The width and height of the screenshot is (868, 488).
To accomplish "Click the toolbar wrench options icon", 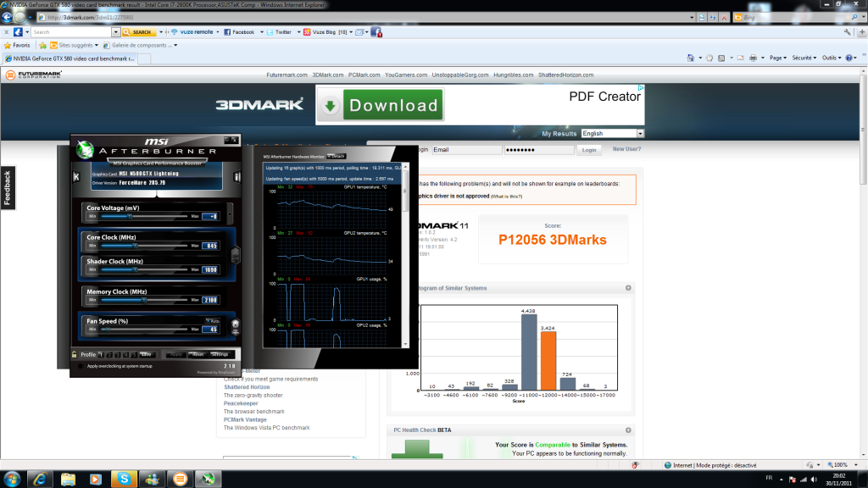I will click(x=848, y=32).
